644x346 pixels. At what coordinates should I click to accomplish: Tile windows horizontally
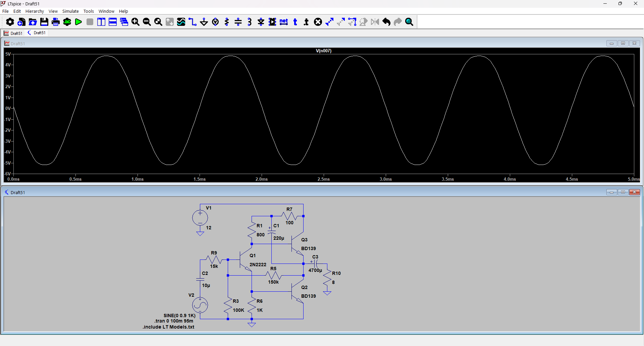coord(113,22)
